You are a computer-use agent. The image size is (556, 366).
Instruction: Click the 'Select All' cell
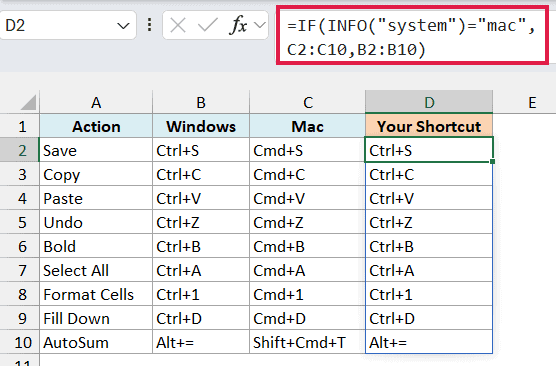[96, 270]
